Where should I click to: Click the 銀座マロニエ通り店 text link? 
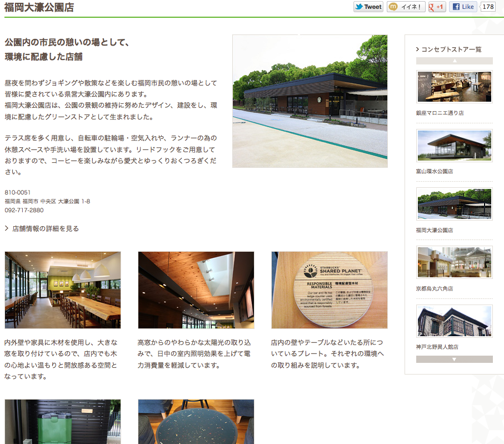(440, 113)
